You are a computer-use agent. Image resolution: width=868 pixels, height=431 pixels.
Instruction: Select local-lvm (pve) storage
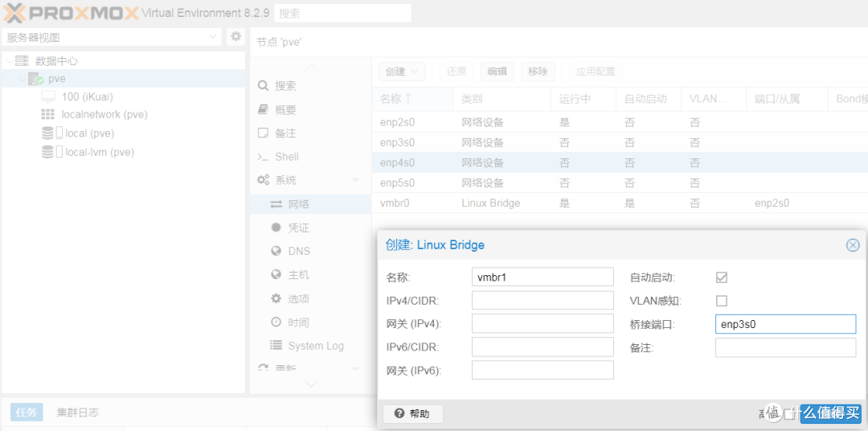[100, 152]
